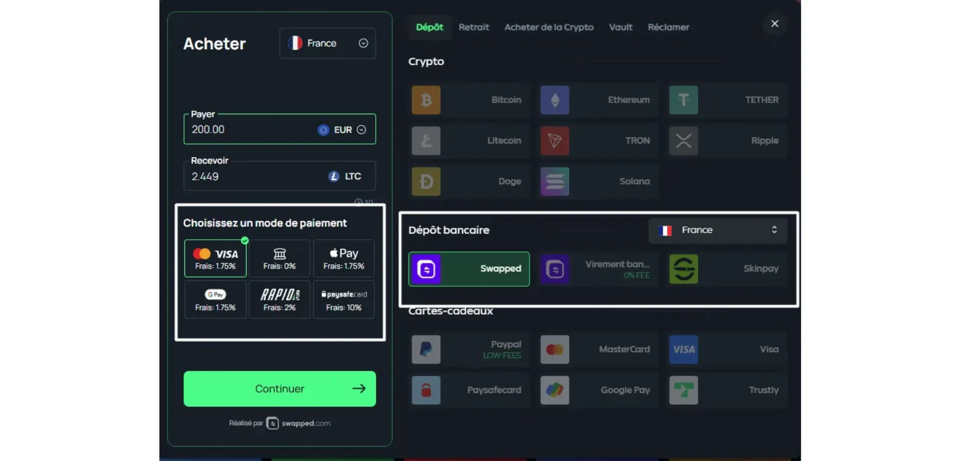This screenshot has height=461, width=980.
Task: Choose the Swapped bank deposit option
Action: [x=469, y=269]
